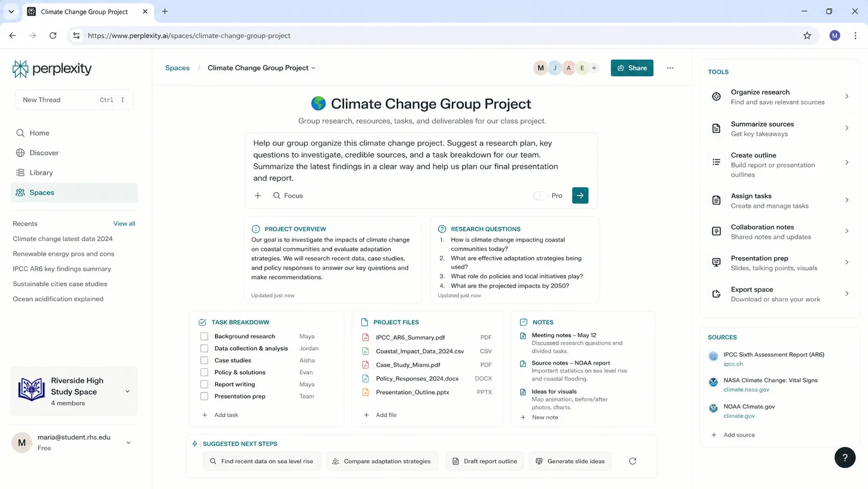Click the Summarize sources document icon
The height and width of the screenshot is (489, 868).
point(716,128)
